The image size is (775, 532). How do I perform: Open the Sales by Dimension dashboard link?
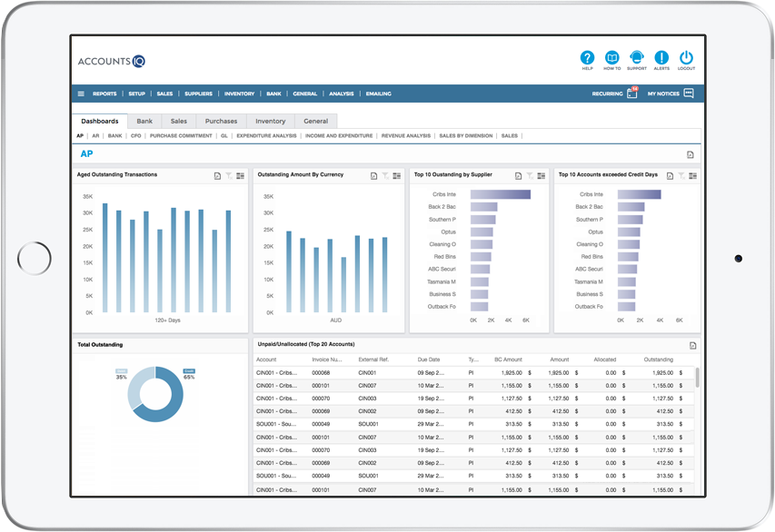tap(466, 136)
